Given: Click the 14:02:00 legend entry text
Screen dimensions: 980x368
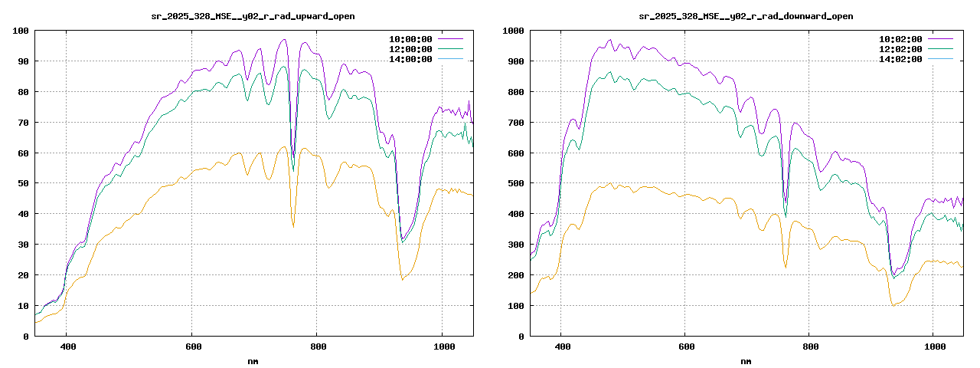Looking at the screenshot, I should coord(900,59).
